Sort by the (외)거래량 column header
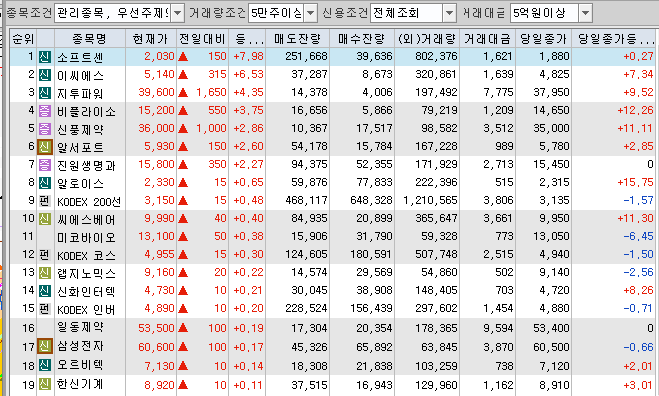 click(427, 39)
